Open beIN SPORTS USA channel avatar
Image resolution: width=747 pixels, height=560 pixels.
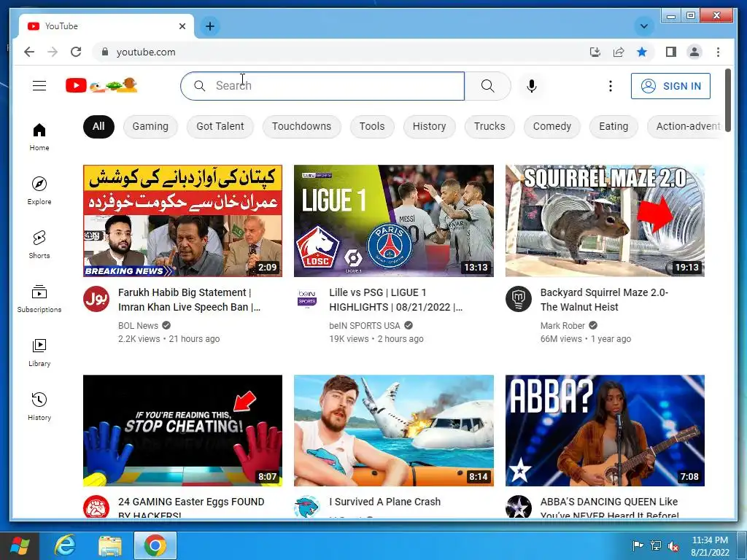pyautogui.click(x=307, y=299)
